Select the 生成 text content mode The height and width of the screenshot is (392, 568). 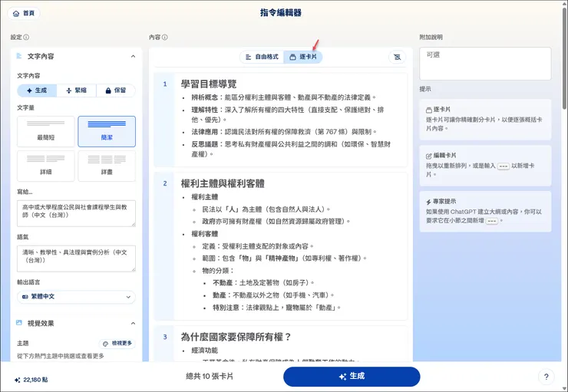coord(37,91)
